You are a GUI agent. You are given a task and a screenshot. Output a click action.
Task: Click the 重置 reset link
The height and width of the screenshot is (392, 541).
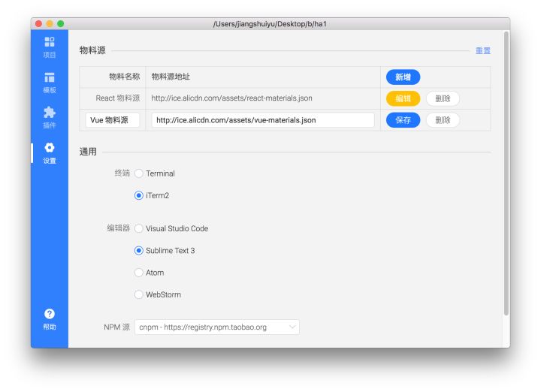pos(483,50)
